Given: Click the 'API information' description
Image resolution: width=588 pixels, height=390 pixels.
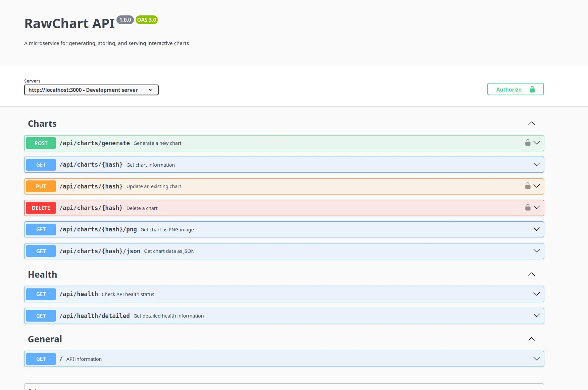Looking at the screenshot, I should (84, 359).
